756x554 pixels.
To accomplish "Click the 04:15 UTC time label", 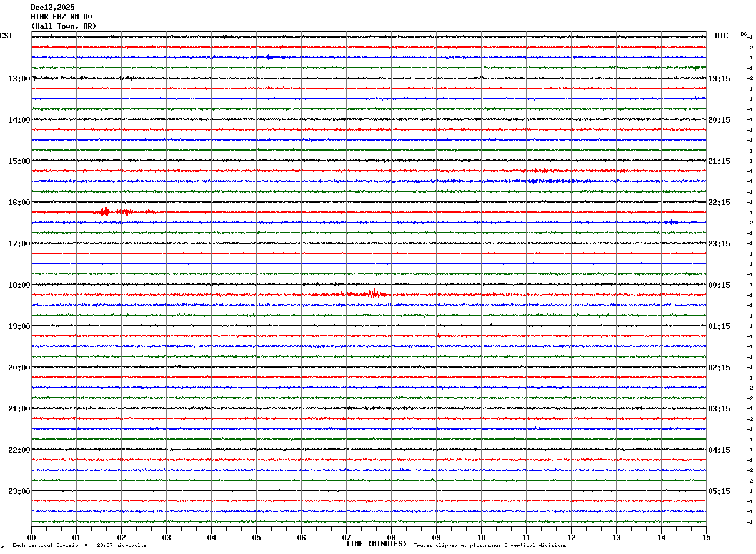I will click(x=719, y=450).
